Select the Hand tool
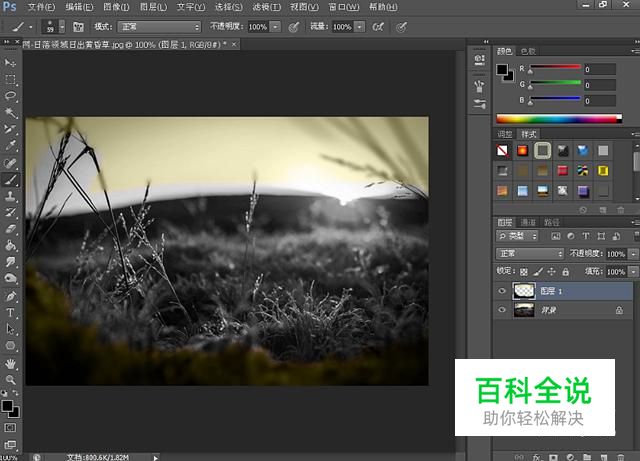 [x=10, y=363]
